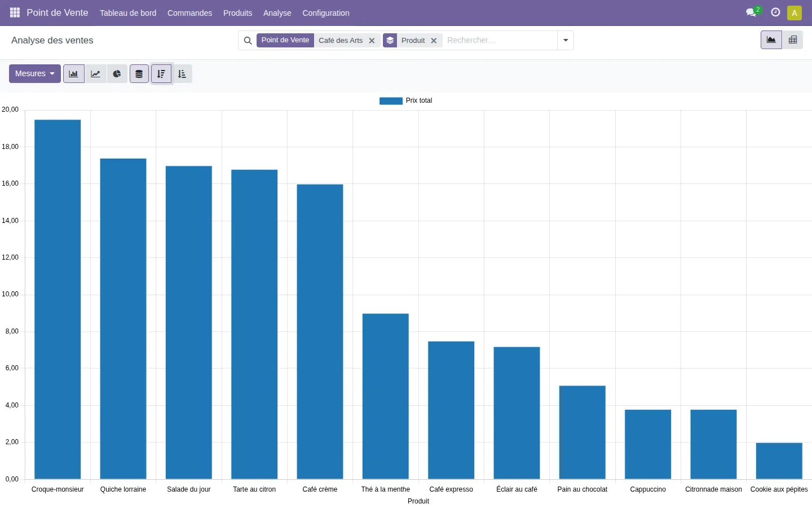Click the search magnifier icon

[248, 41]
